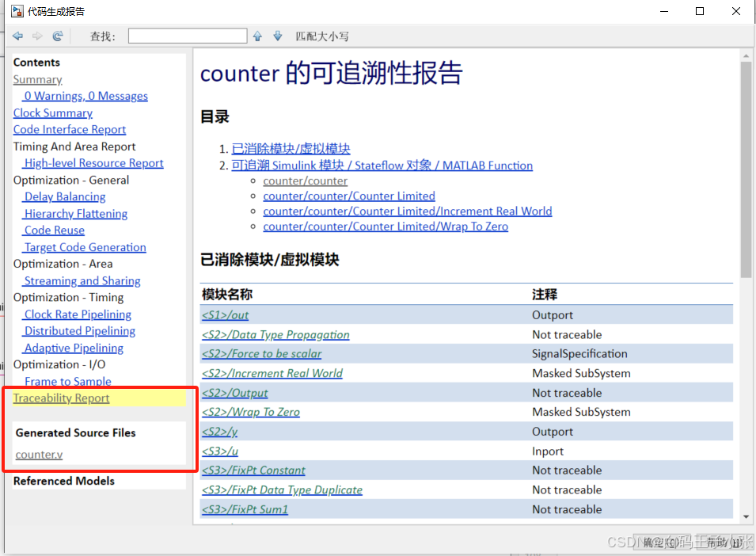
Task: Open Counter Limited/Wrap To Zero link
Action: [x=386, y=227]
